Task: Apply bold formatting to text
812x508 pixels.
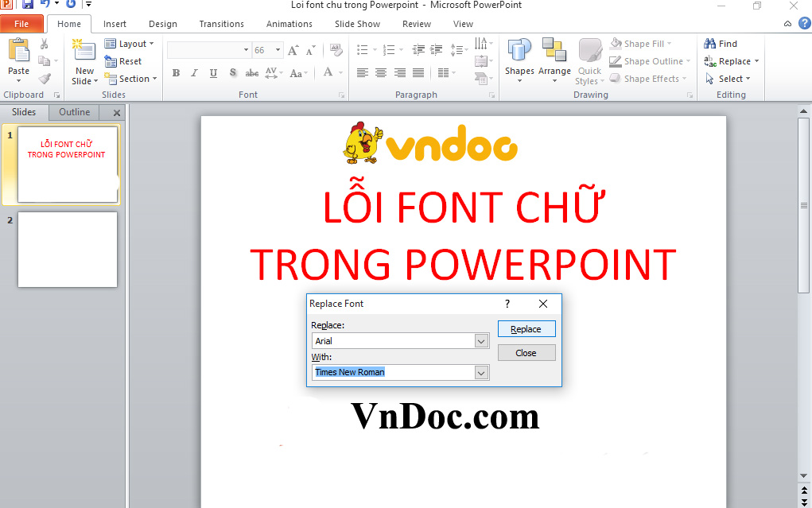Action: 176,72
